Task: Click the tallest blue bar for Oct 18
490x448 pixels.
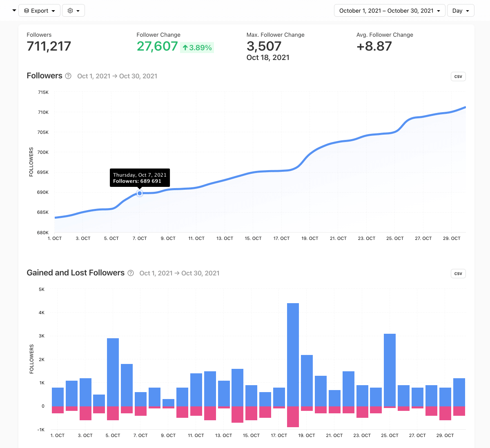Action: [x=293, y=354]
